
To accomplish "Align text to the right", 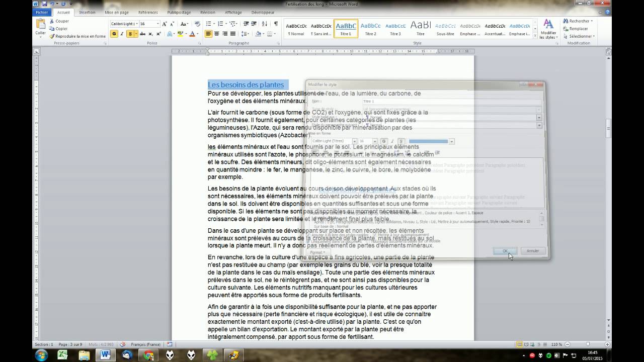I will [x=225, y=34].
